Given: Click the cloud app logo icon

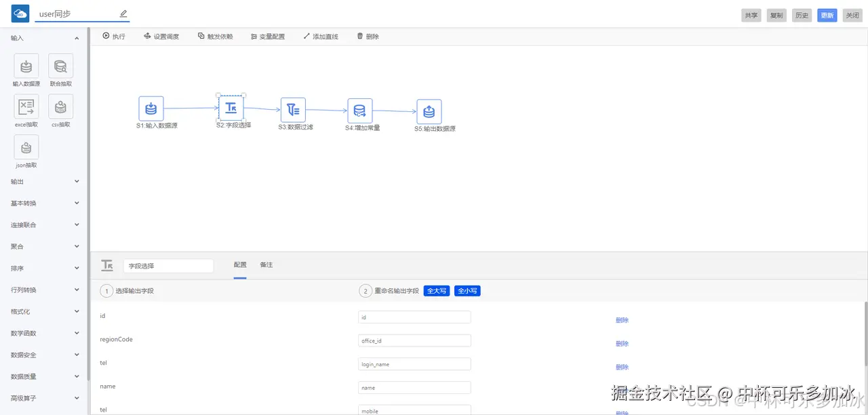Looking at the screenshot, I should click(x=20, y=14).
